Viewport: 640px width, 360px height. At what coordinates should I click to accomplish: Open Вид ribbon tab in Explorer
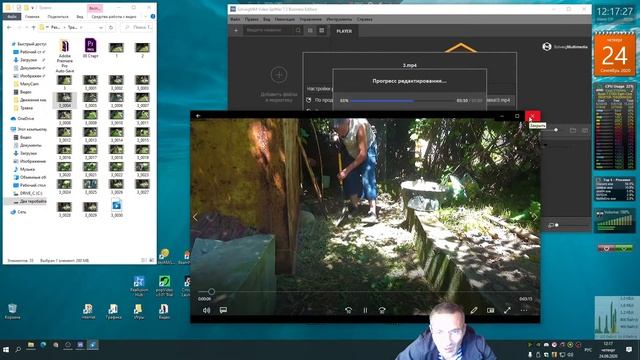click(x=80, y=17)
